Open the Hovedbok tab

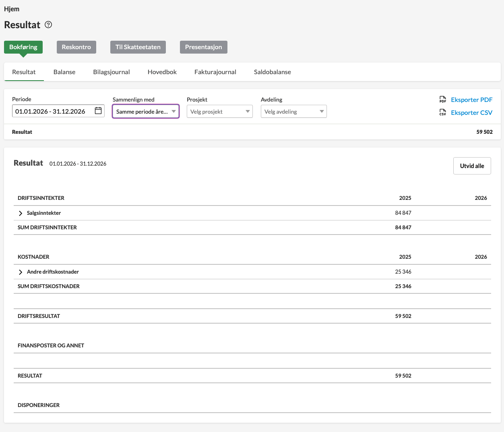tap(162, 72)
